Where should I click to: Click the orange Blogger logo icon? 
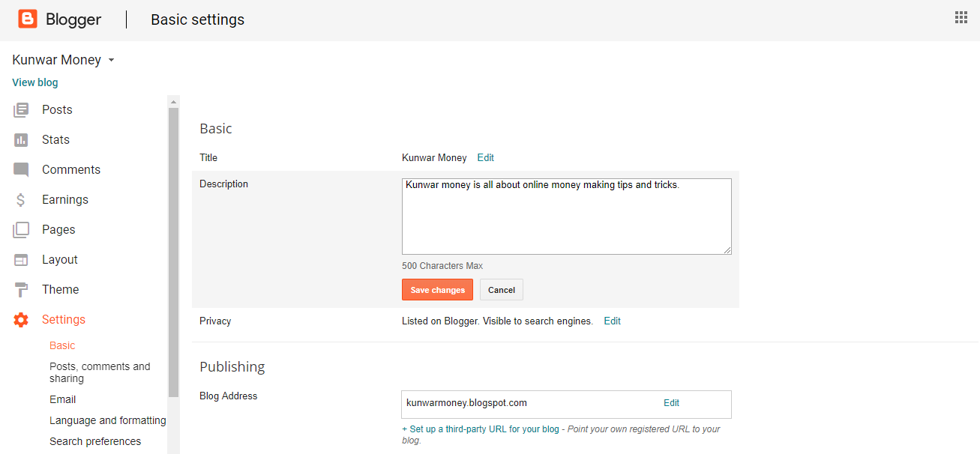pyautogui.click(x=28, y=19)
